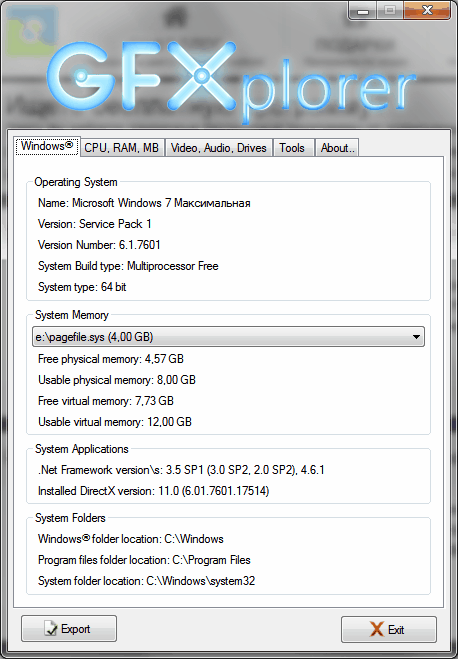
Task: Click the installed DirectX version line
Action: pos(153,491)
